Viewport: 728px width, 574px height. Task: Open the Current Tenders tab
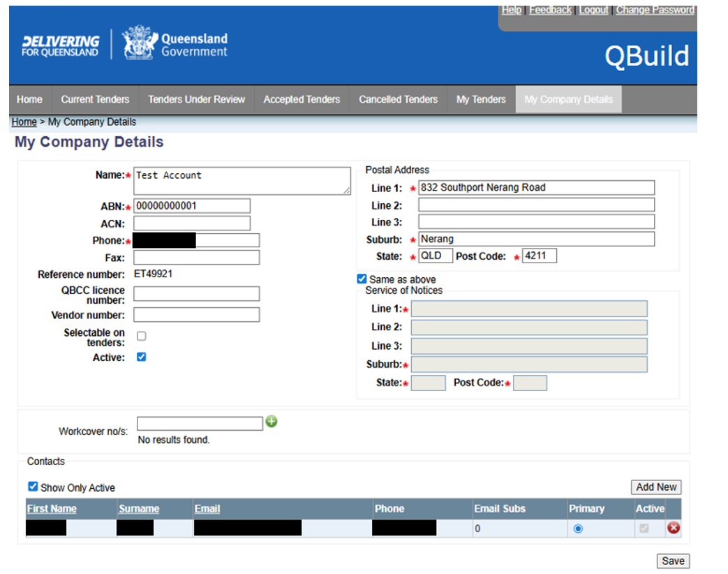coord(95,99)
